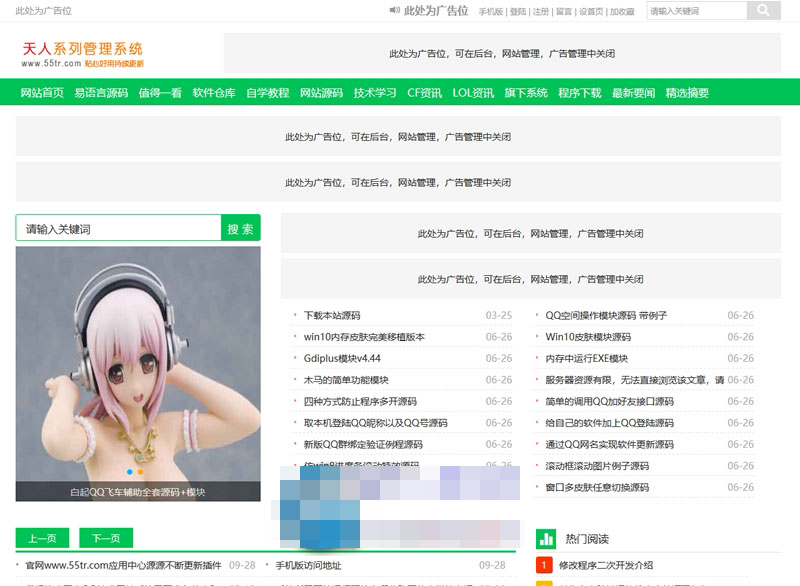Open the win10内存皮肤完美移植版本 article
The height and width of the screenshot is (586, 800).
point(364,337)
